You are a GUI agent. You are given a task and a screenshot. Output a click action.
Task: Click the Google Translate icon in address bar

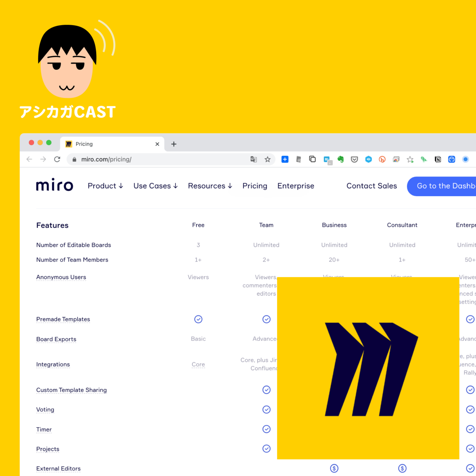[x=254, y=159]
